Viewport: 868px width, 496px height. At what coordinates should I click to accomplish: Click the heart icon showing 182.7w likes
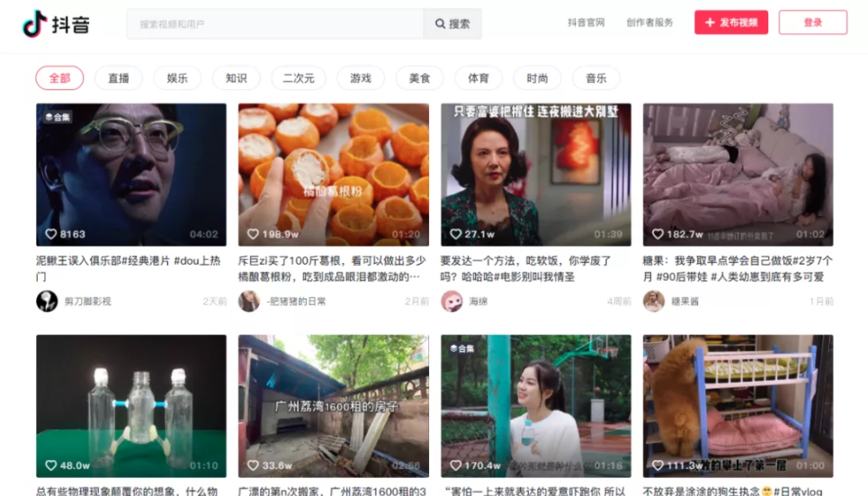[x=658, y=234]
